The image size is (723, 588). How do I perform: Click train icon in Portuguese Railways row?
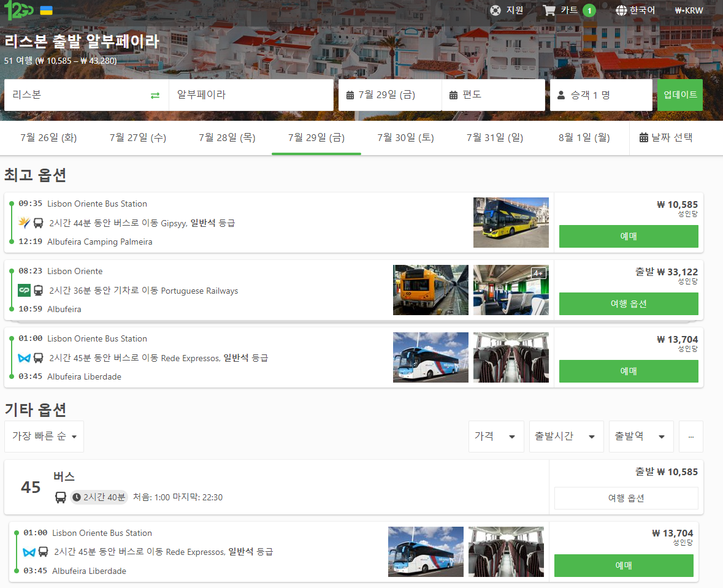[38, 291]
